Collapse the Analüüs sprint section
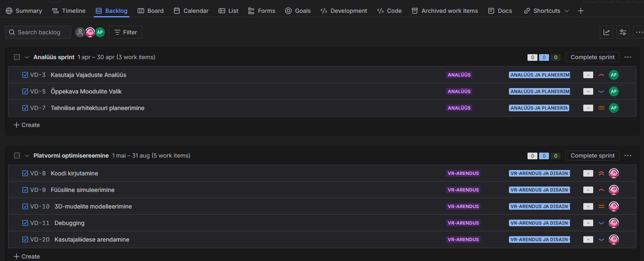The height and width of the screenshot is (261, 644). 27,57
